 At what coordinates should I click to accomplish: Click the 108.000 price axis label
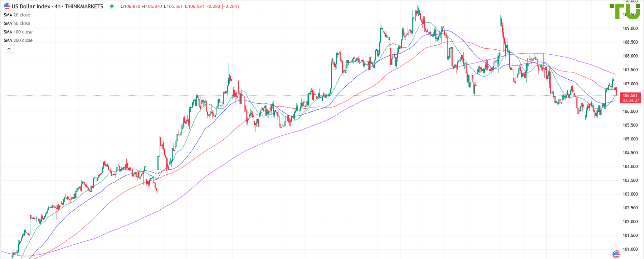630,56
